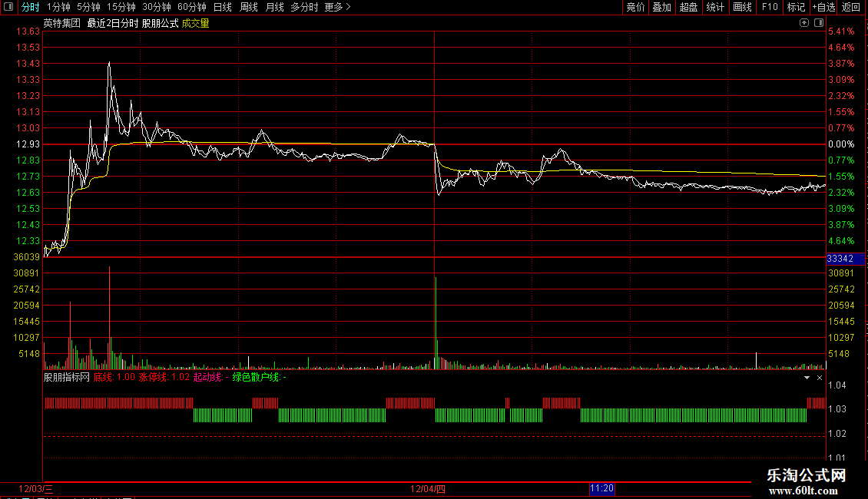Screen dimensions: 868x499
Task: Click the 涨停线: 1.02 indicator value
Action: point(164,377)
